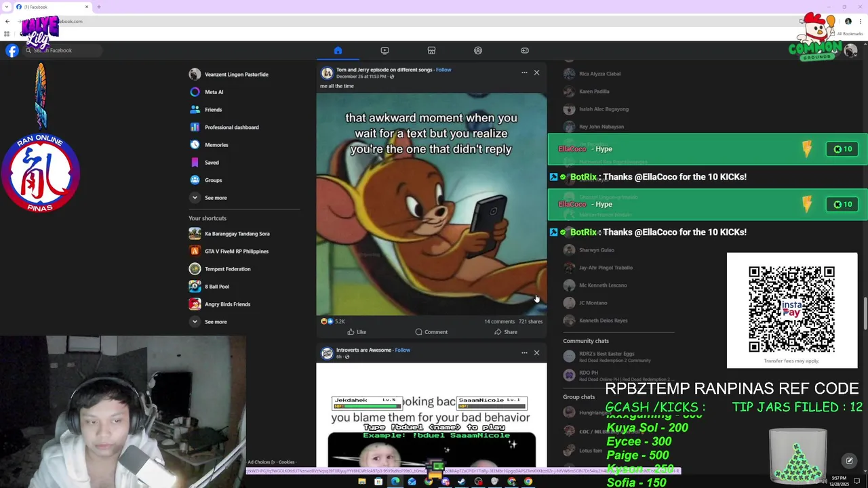Click the Facebook logo icon
This screenshot has width=868, height=488.
(12, 50)
